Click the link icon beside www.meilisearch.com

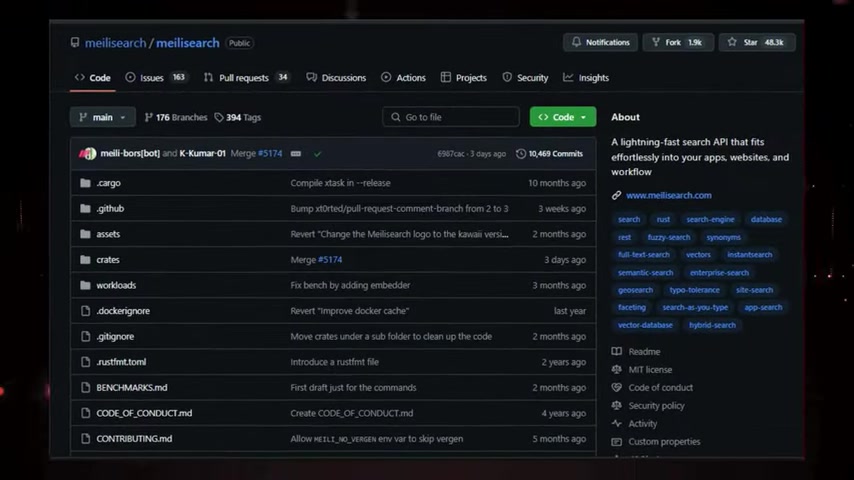click(x=616, y=195)
